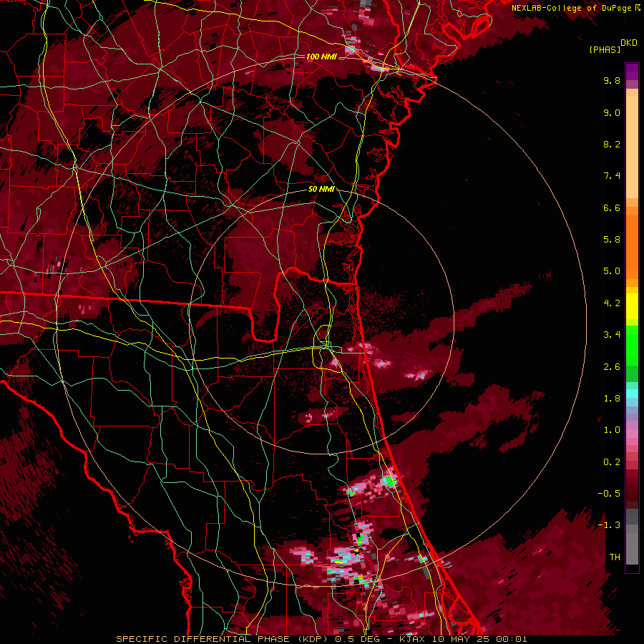Click the purple segment atop the color bar
Screen dimensions: 644x644
click(x=632, y=72)
